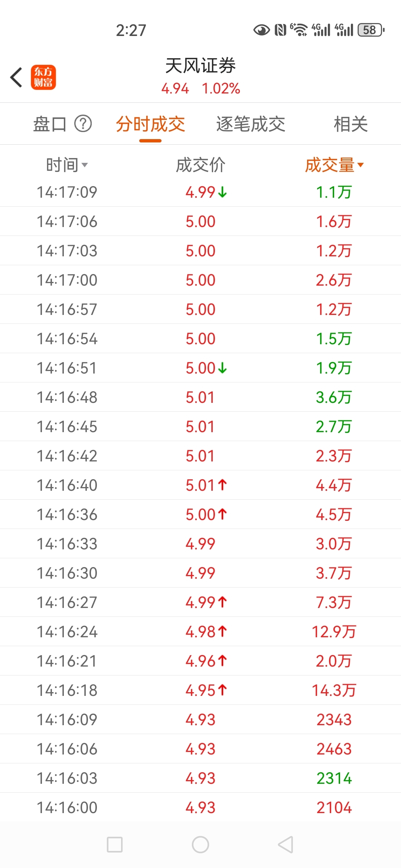Select the 14:16:18 trade row at 4.95
The width and height of the screenshot is (401, 868).
point(200,690)
